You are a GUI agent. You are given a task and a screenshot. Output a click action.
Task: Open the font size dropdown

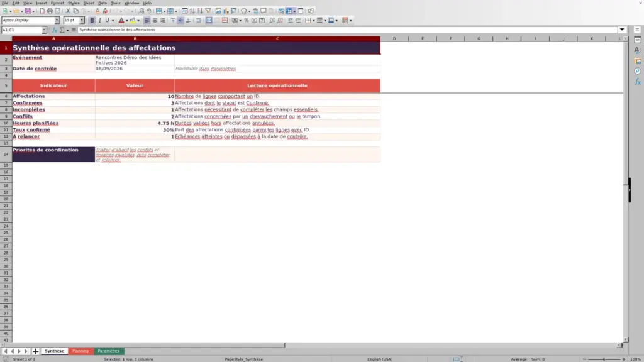click(82, 20)
